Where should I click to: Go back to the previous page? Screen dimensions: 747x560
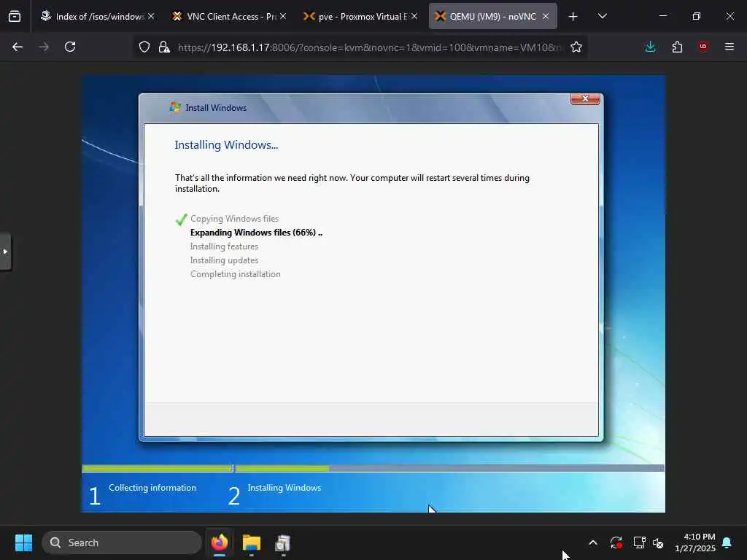pyautogui.click(x=18, y=47)
